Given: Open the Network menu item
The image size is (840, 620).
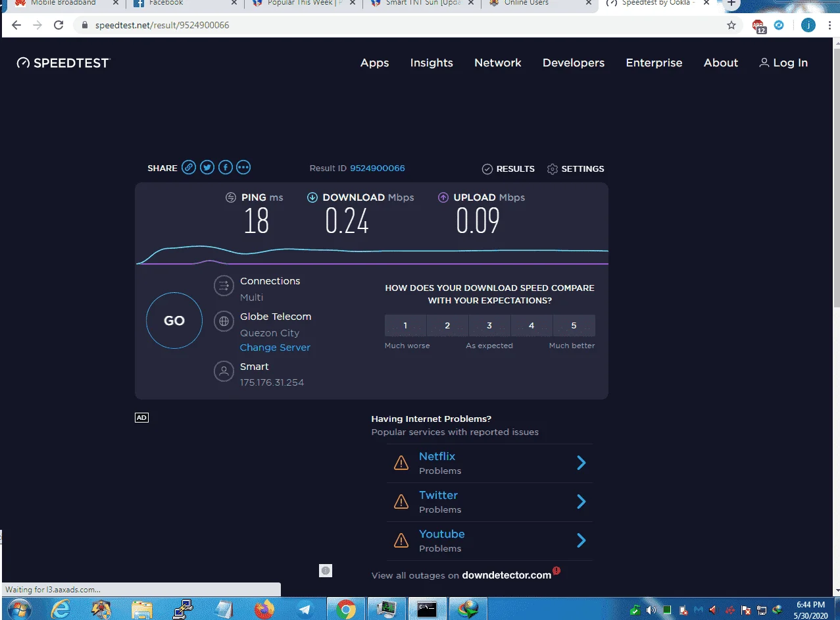Looking at the screenshot, I should coord(498,63).
